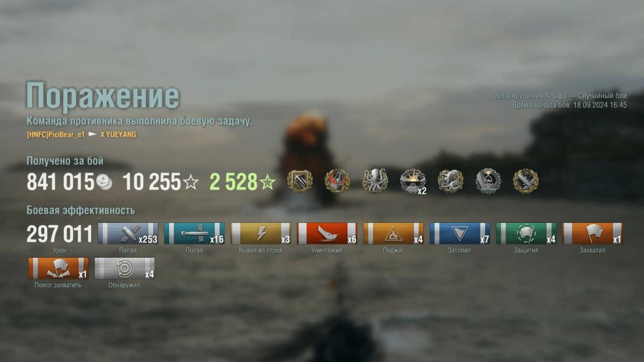Select the Затопил flooding x7 ribbon
The width and height of the screenshot is (644, 362).
tap(460, 233)
